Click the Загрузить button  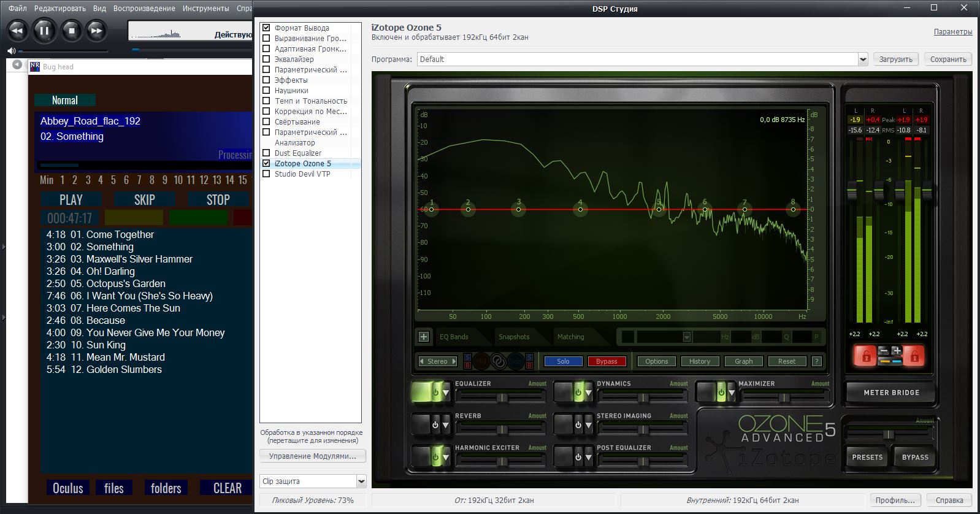click(x=896, y=59)
